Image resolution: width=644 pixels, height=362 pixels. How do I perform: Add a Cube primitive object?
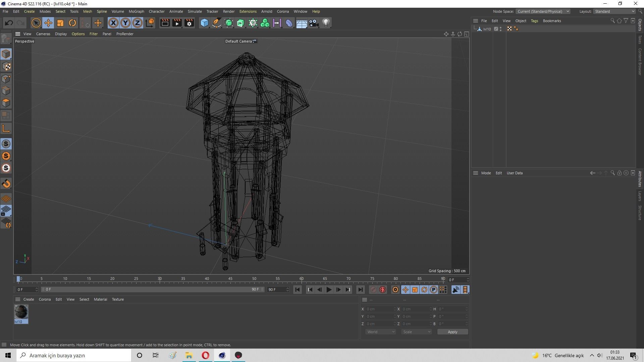pyautogui.click(x=204, y=23)
